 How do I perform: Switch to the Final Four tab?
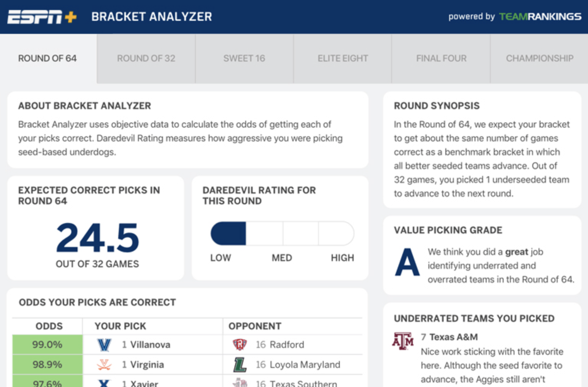441,58
